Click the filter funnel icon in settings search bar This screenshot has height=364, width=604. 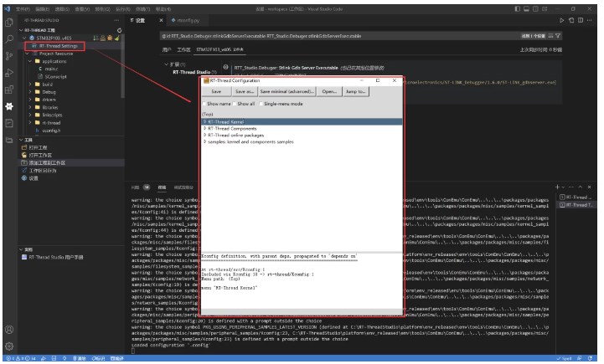[558, 36]
